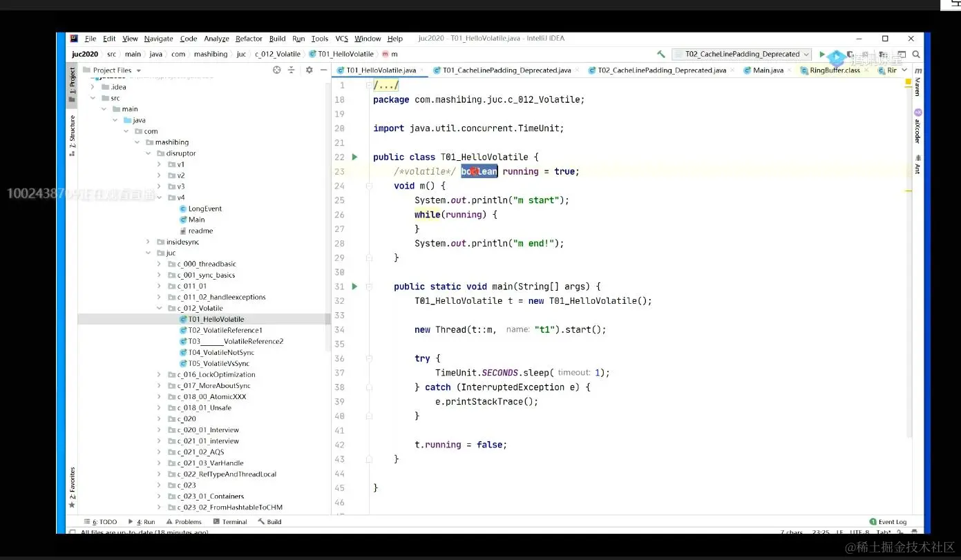The width and height of the screenshot is (961, 560).
Task: Open the Help menu
Action: (395, 39)
